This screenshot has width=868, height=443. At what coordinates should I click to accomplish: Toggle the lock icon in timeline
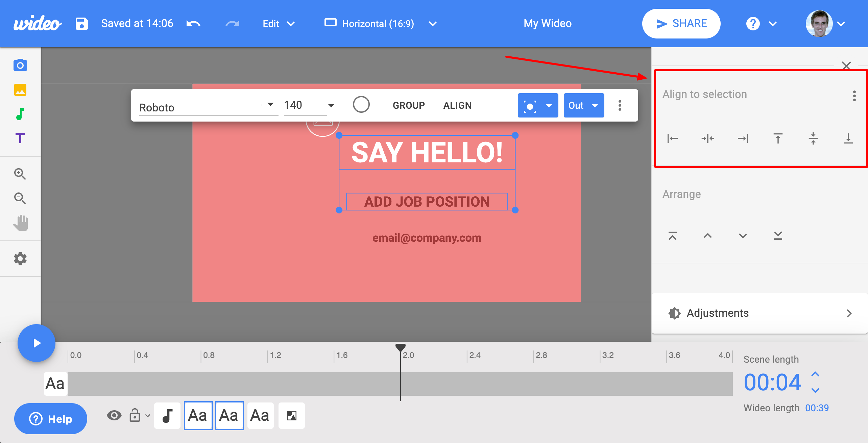pos(135,415)
